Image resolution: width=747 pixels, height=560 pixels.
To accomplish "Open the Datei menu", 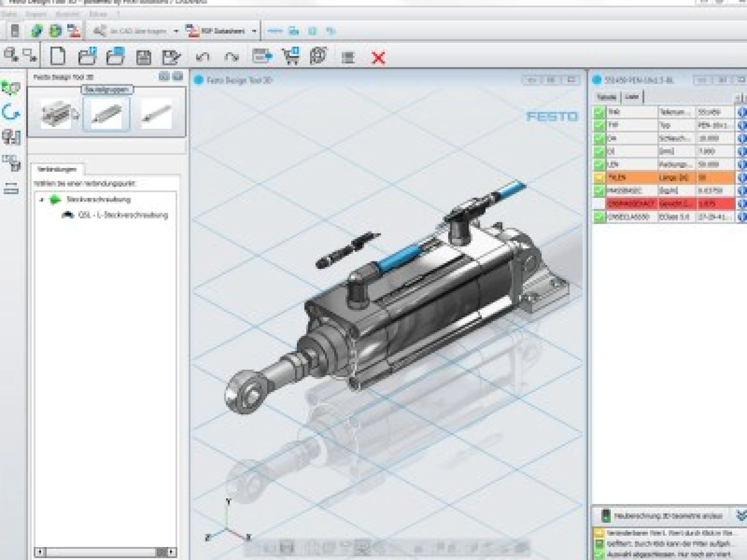I will [x=10, y=14].
